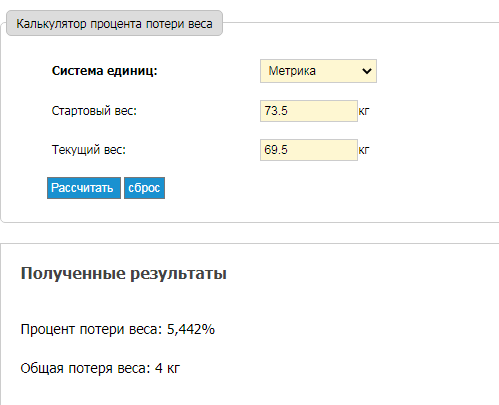Click the 4 кг total loss value
Screen dimensions: 499x405
pyautogui.click(x=167, y=368)
